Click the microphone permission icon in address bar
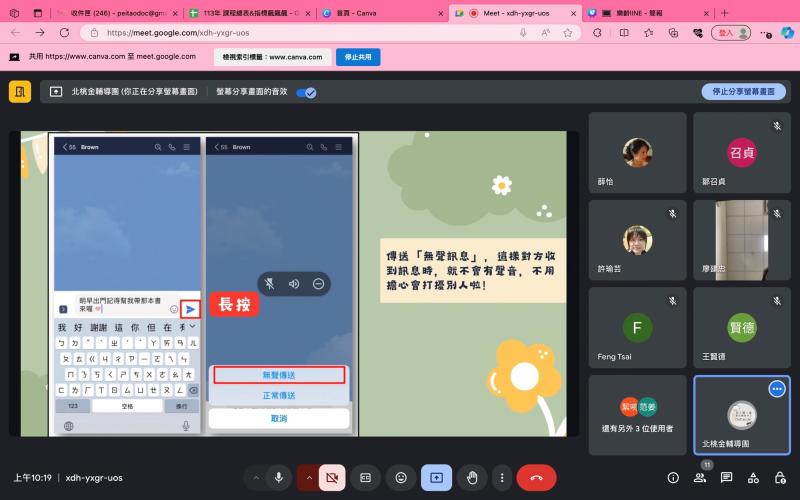 (x=523, y=33)
